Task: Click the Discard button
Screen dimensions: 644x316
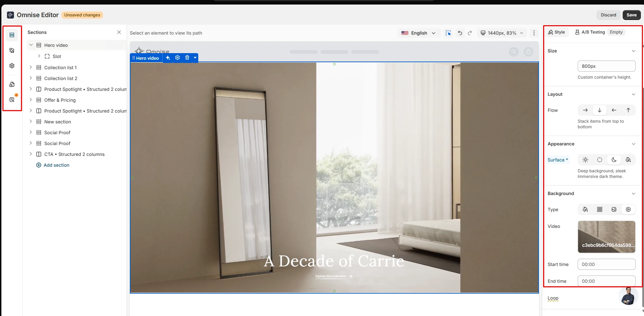Action: 608,15
